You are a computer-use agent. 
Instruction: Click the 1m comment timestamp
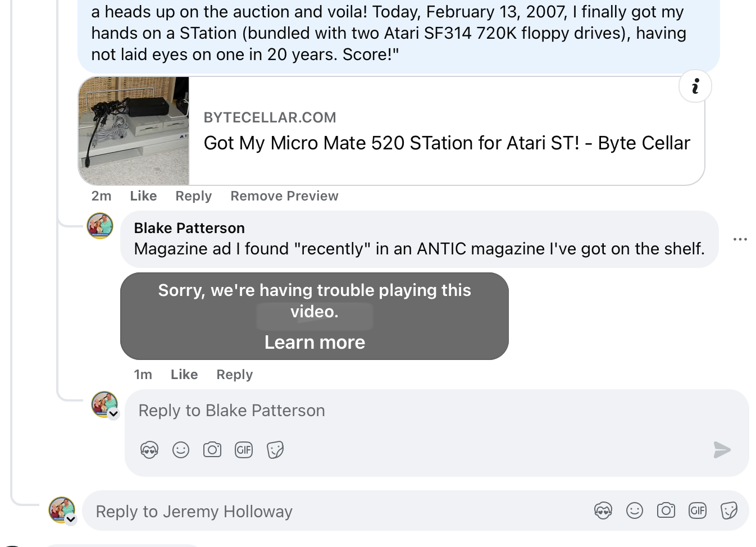[x=143, y=375]
